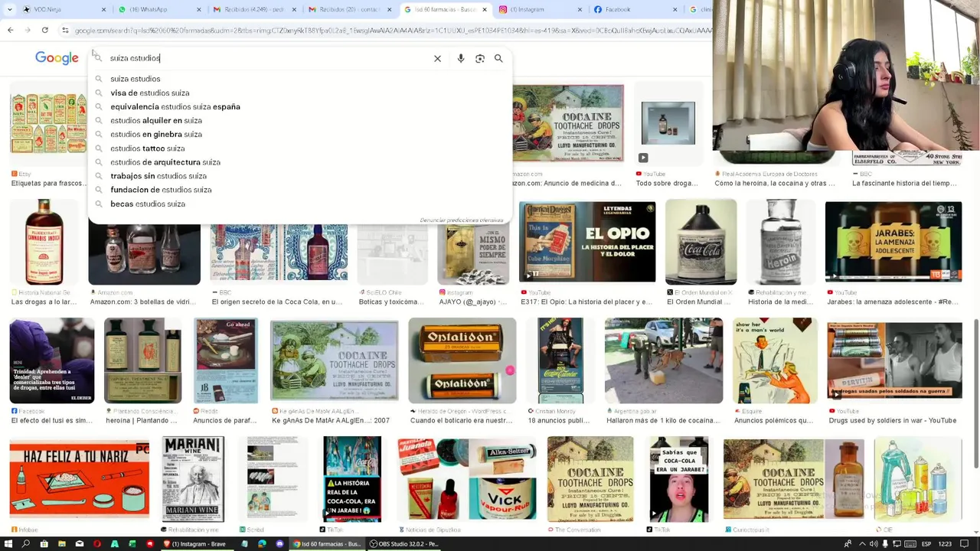
Task: Open the taskbar clock showing 12:23
Action: pyautogui.click(x=946, y=544)
